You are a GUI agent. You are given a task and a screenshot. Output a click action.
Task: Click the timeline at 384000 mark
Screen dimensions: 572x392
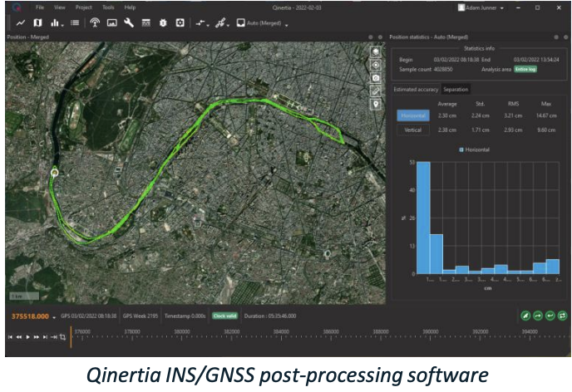pyautogui.click(x=281, y=332)
